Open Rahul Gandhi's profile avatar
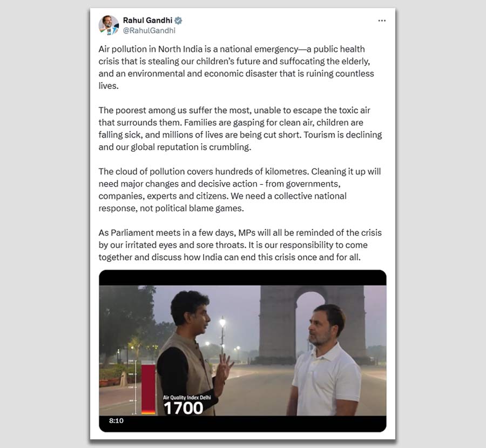486x448 pixels. (x=109, y=25)
